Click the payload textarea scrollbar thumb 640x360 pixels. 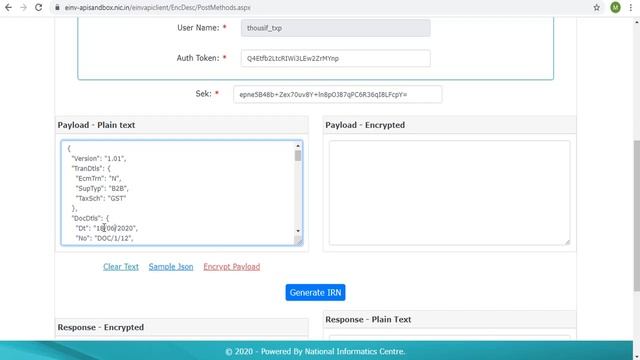point(298,156)
